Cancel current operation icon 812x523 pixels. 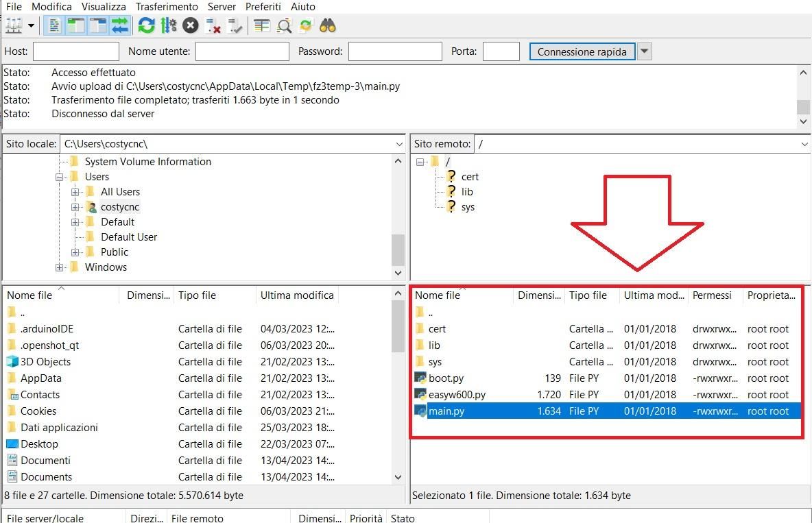tap(191, 25)
